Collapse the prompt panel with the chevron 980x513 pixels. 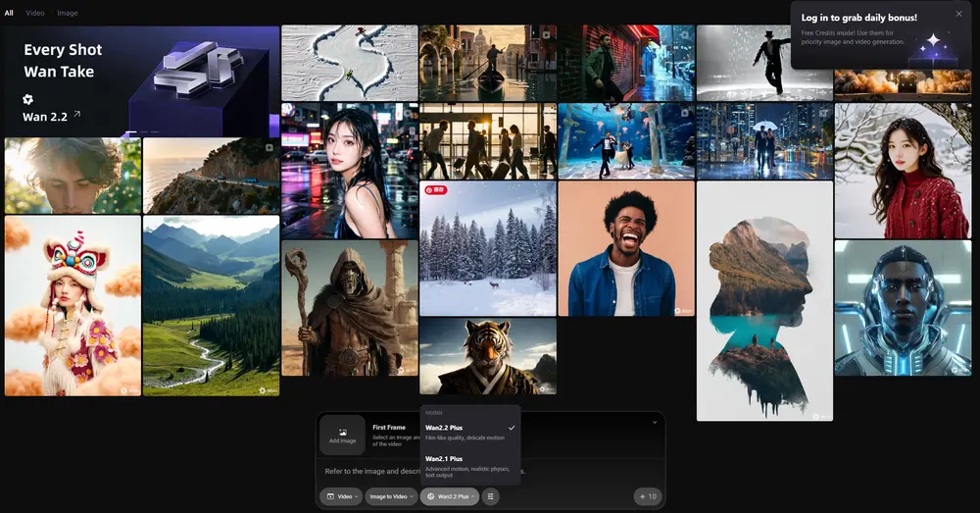[x=654, y=423]
